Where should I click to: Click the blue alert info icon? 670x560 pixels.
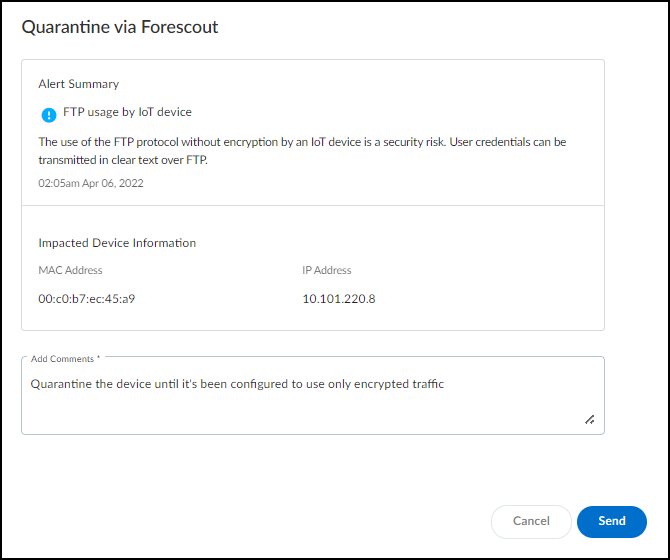(x=48, y=114)
